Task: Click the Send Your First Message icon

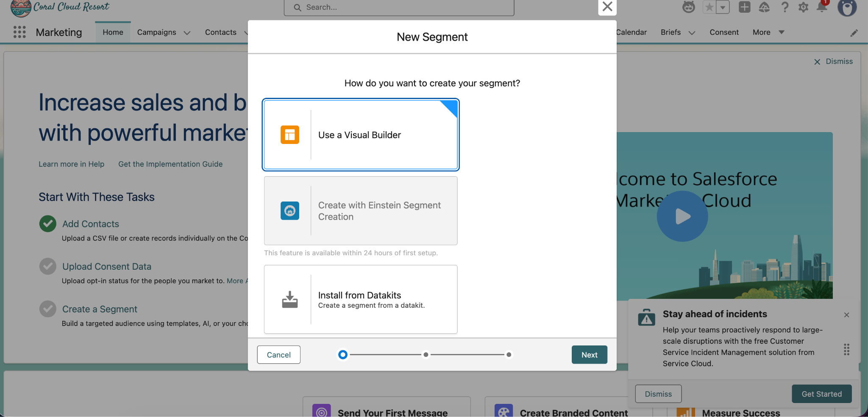Action: pos(322,411)
